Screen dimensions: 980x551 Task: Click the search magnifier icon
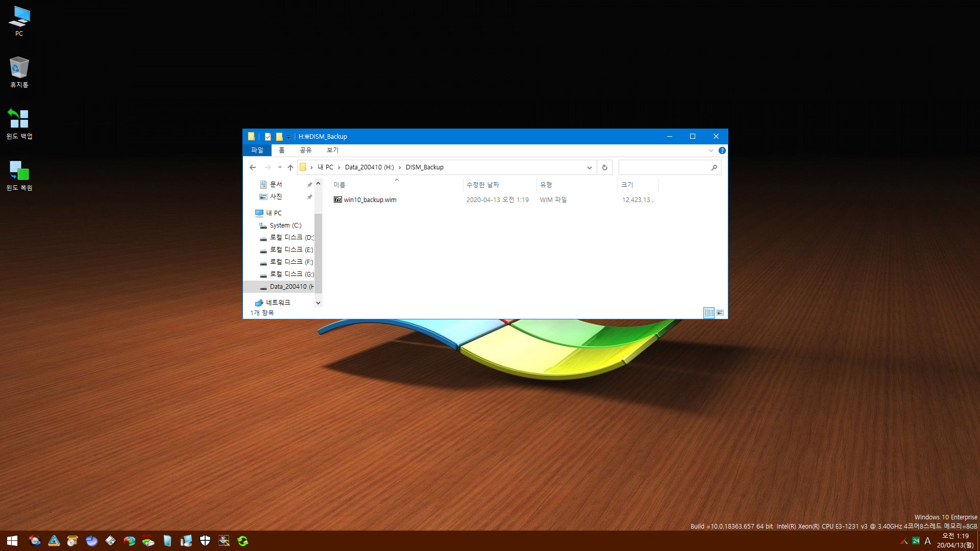click(714, 167)
